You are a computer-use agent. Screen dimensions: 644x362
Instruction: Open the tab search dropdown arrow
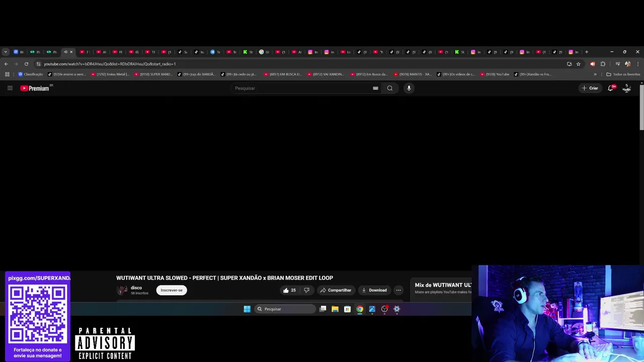[x=6, y=52]
